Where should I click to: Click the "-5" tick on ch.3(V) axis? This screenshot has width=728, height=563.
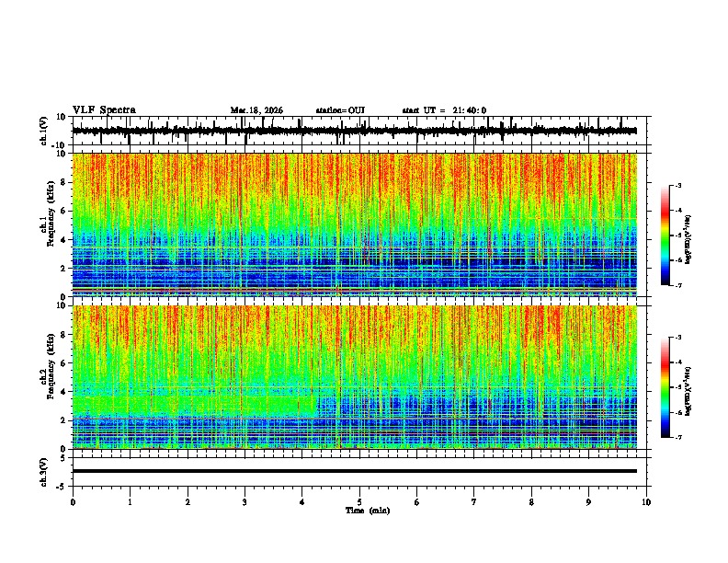(x=62, y=487)
